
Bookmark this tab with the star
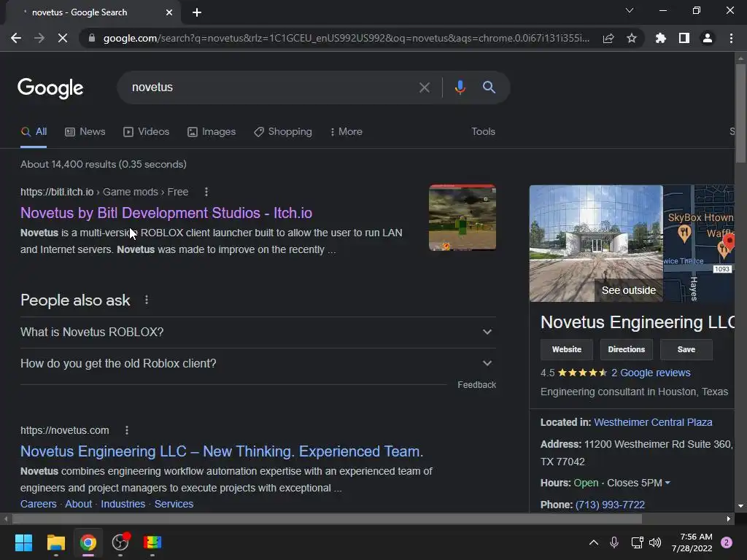[x=632, y=38]
